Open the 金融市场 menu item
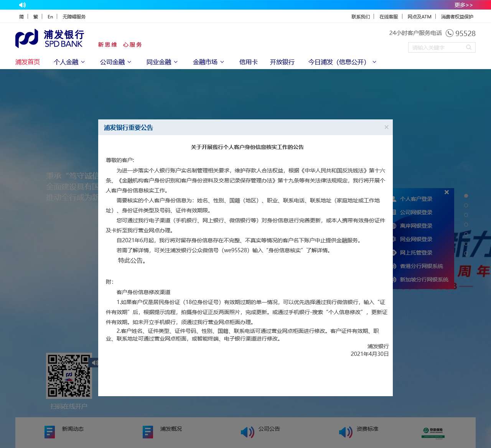Image resolution: width=491 pixels, height=448 pixels. (205, 62)
